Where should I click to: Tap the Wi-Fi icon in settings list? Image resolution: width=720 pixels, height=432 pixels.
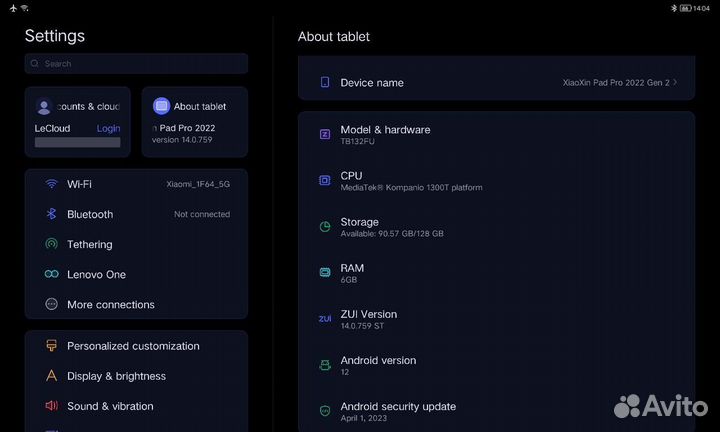coord(51,184)
